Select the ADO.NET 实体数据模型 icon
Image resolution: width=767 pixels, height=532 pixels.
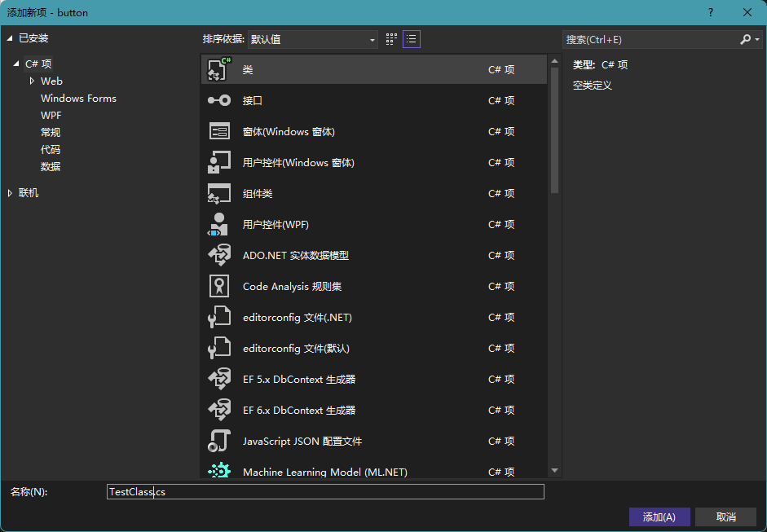(x=218, y=255)
